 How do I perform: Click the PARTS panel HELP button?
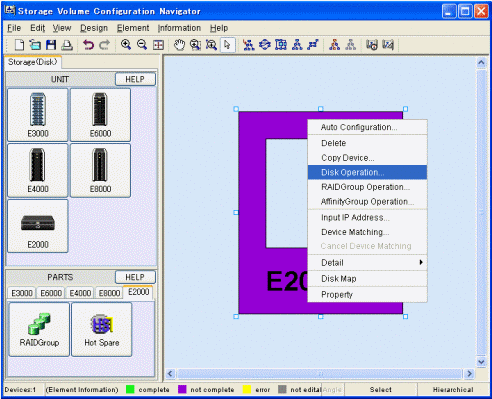[x=135, y=277]
